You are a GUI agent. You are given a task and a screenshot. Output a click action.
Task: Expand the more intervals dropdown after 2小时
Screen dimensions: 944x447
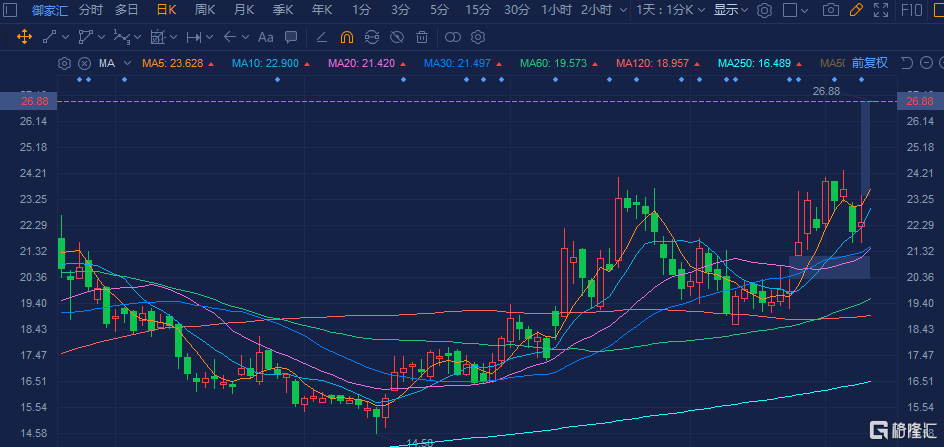tap(622, 10)
